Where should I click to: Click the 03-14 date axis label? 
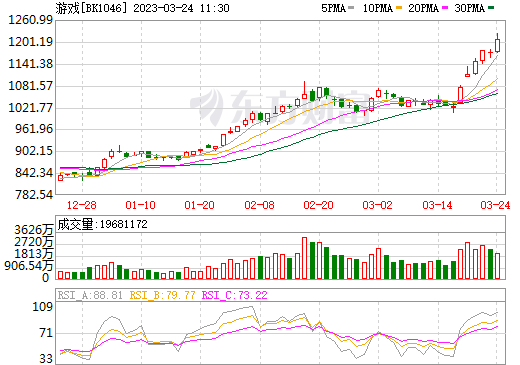[437, 205]
